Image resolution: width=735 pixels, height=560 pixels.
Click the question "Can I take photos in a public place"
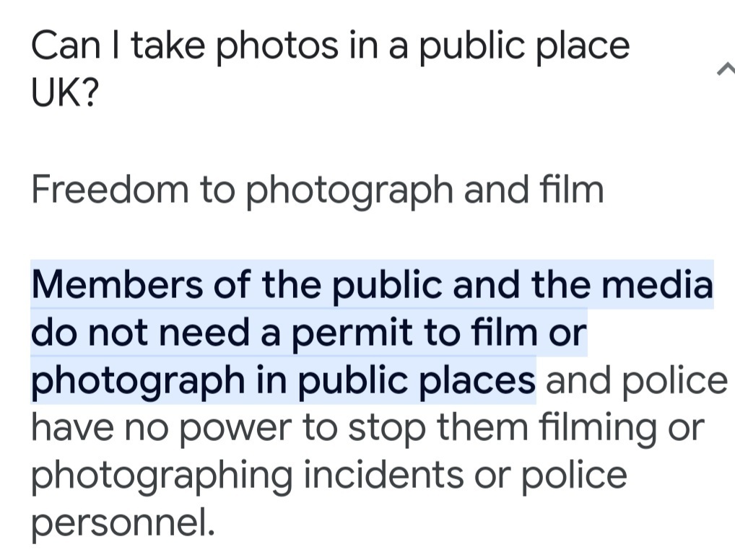point(330,47)
